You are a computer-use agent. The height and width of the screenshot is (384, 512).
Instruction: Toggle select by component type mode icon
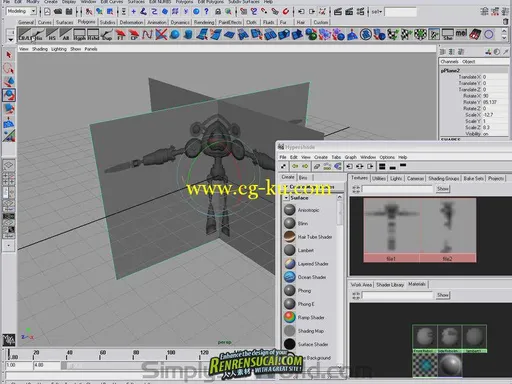110,12
